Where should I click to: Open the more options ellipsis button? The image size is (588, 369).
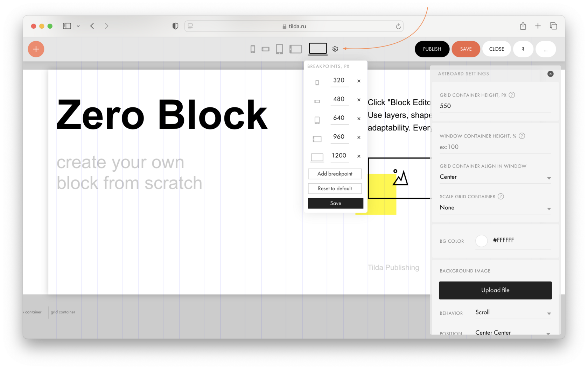pyautogui.click(x=545, y=49)
